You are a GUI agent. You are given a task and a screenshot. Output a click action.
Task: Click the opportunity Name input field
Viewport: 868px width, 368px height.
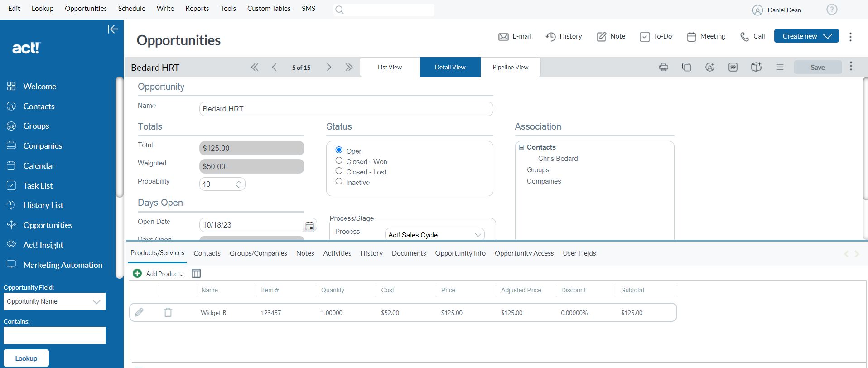click(x=346, y=109)
